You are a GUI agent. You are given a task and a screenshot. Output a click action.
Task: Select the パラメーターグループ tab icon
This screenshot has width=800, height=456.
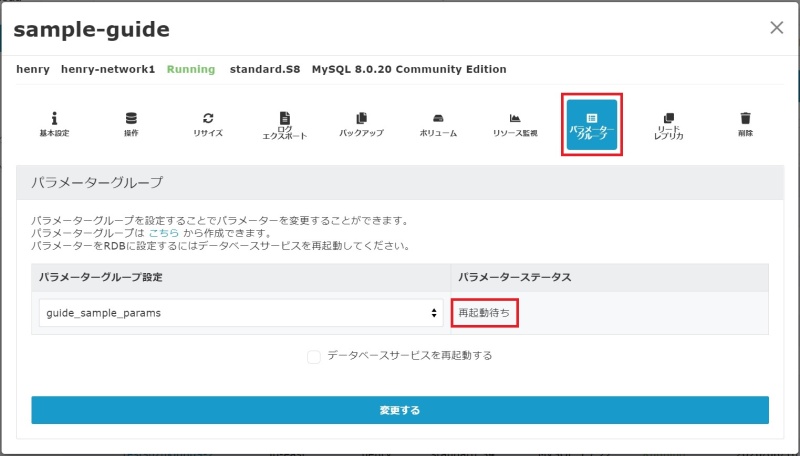591,125
